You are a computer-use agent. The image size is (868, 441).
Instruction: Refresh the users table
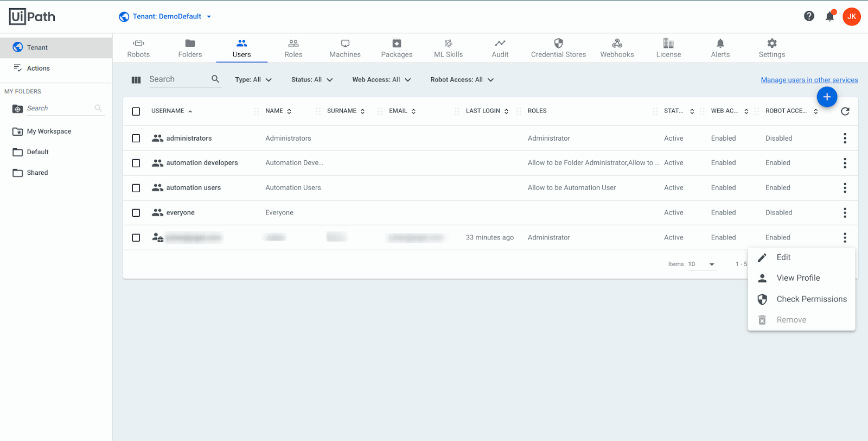click(x=845, y=111)
